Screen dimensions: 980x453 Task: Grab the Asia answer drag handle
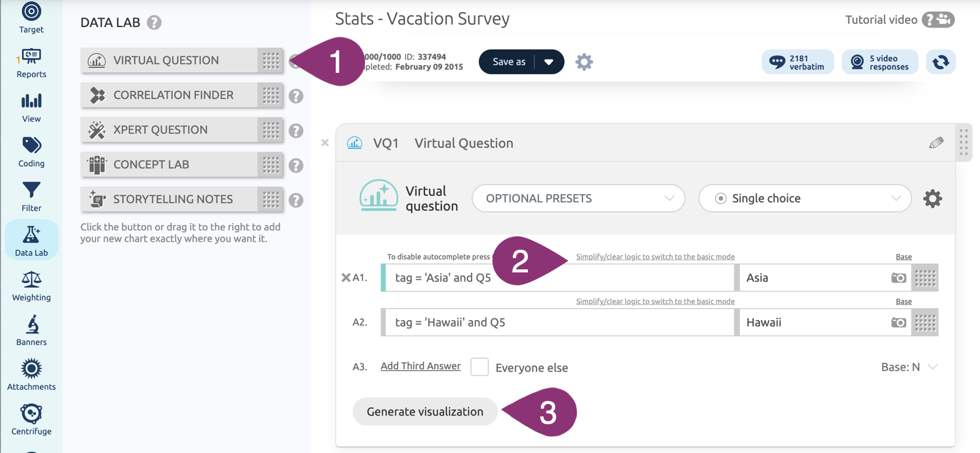[925, 278]
